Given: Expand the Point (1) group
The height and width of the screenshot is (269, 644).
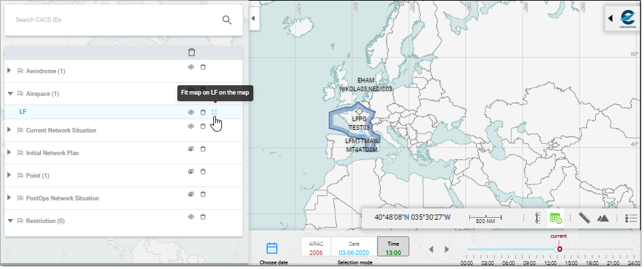Looking at the screenshot, I should pos(9,176).
